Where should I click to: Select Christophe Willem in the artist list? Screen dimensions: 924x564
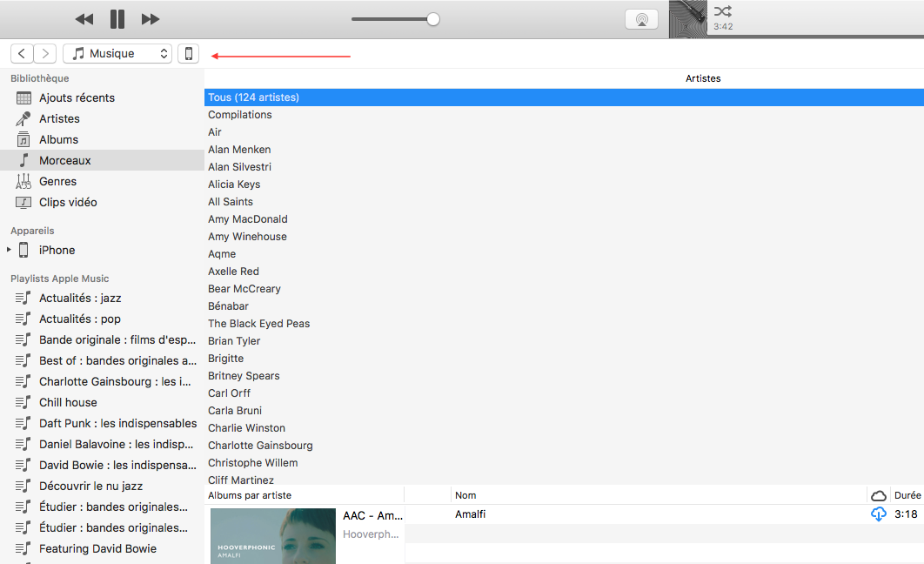pyautogui.click(x=564, y=463)
